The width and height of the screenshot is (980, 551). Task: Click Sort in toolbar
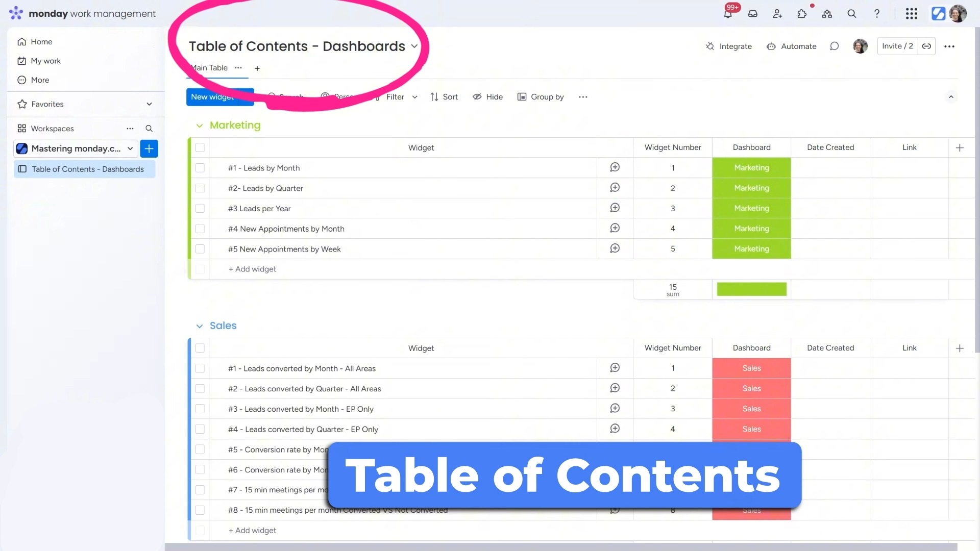pyautogui.click(x=444, y=97)
